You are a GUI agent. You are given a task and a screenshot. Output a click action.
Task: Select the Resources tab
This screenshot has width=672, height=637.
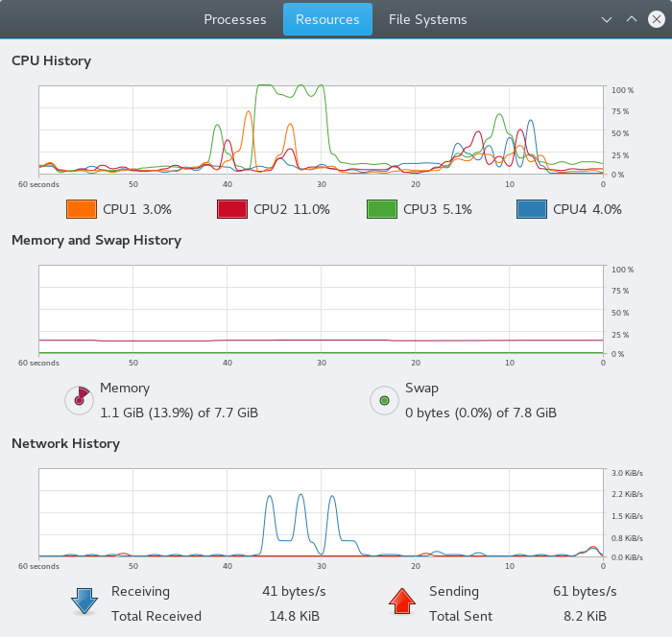pos(327,19)
